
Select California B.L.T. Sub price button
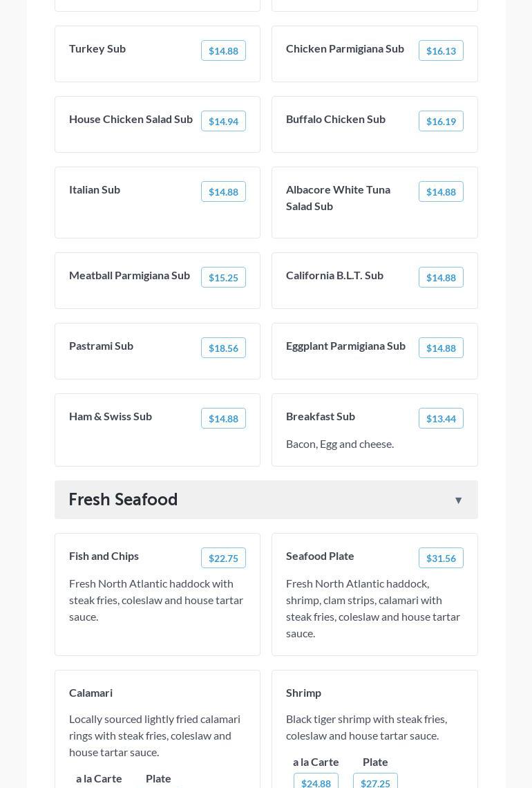441,277
